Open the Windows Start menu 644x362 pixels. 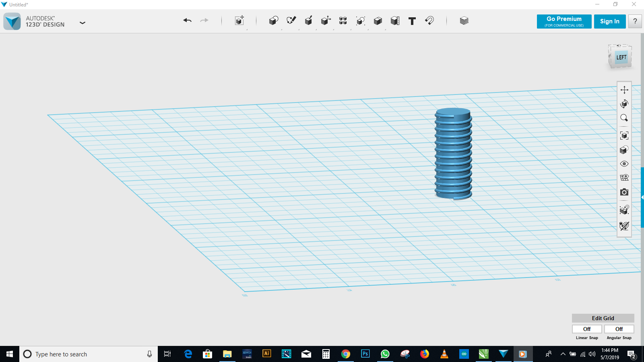pos(10,354)
